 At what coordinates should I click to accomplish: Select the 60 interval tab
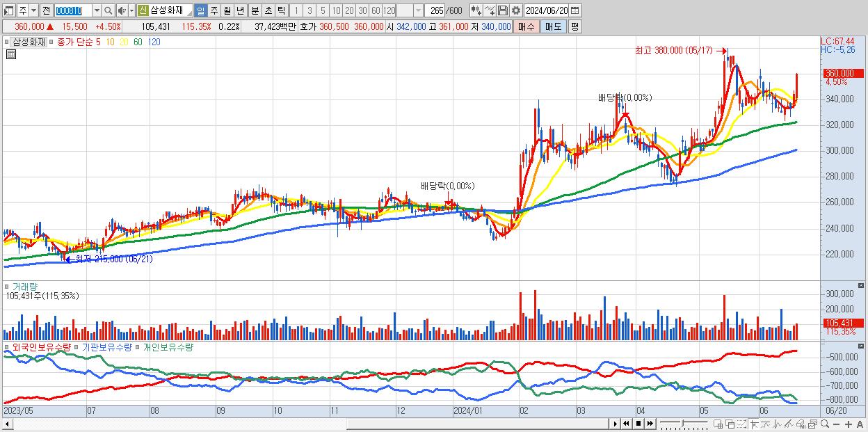(x=376, y=10)
